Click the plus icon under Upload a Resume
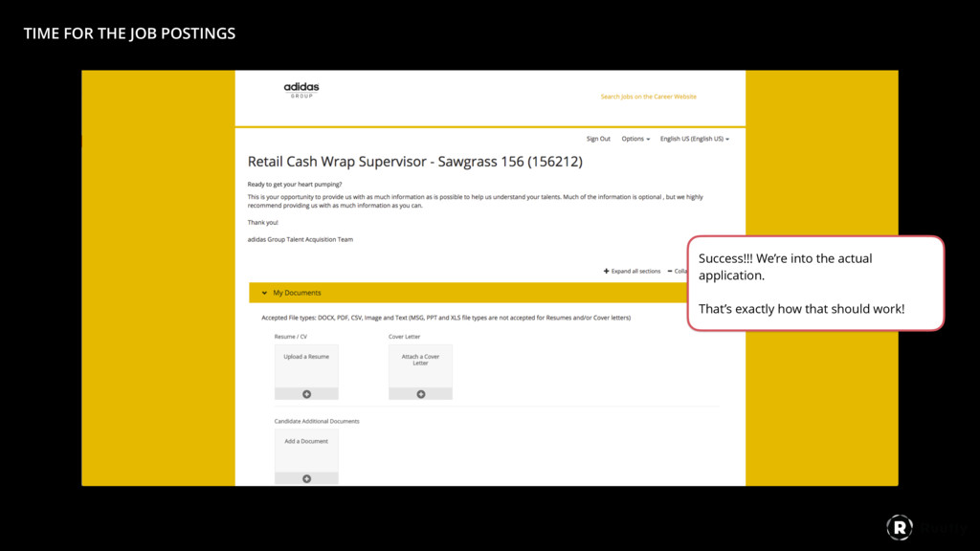This screenshot has width=980, height=551. coord(307,394)
